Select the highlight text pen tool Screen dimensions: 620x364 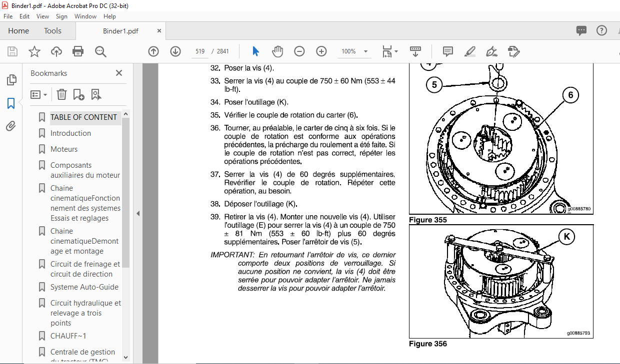pyautogui.click(x=470, y=51)
